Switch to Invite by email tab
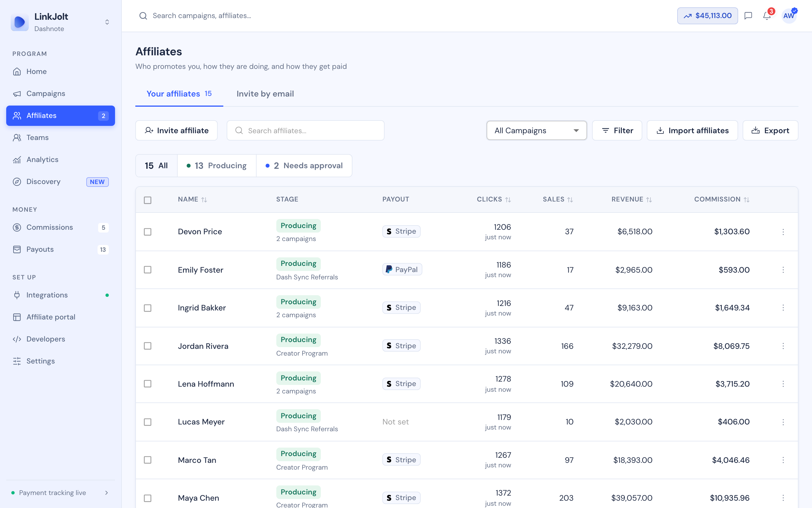This screenshot has height=508, width=812. 265,94
